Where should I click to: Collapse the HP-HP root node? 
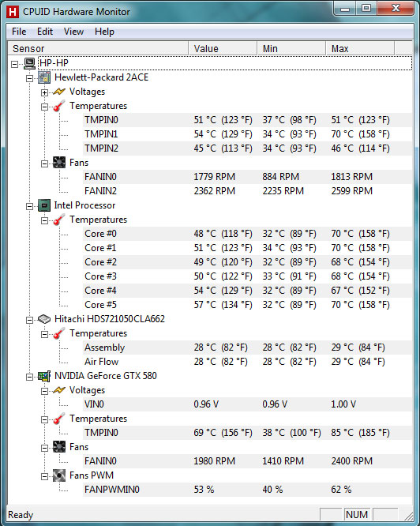[x=15, y=64]
